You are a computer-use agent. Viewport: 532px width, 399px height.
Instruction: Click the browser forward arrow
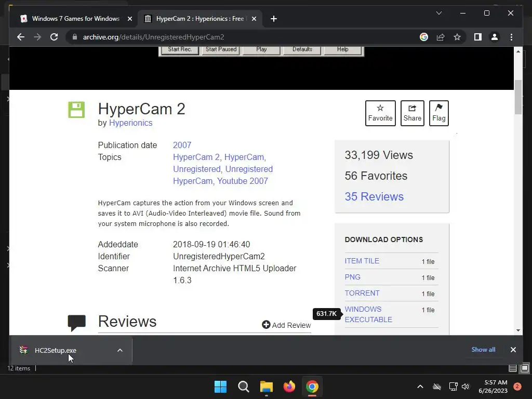[37, 37]
